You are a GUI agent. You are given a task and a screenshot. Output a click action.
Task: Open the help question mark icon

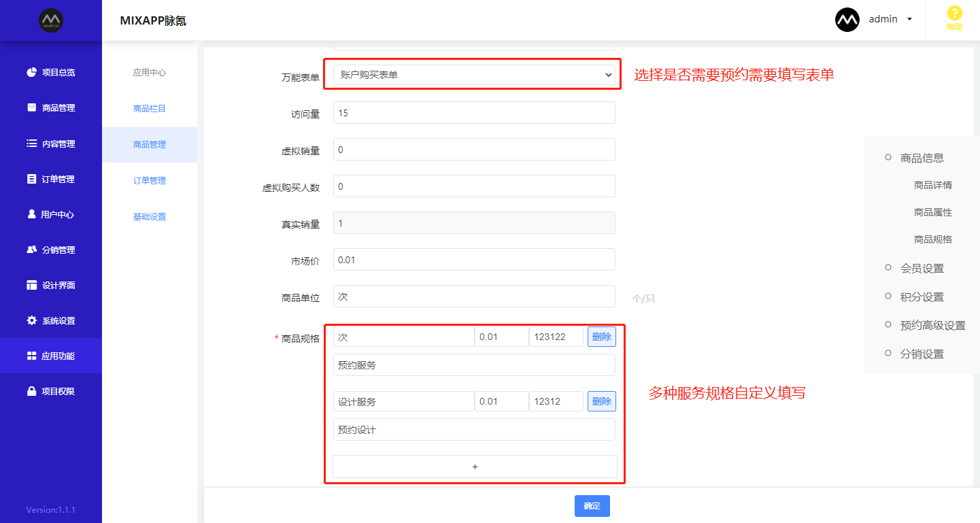point(955,13)
